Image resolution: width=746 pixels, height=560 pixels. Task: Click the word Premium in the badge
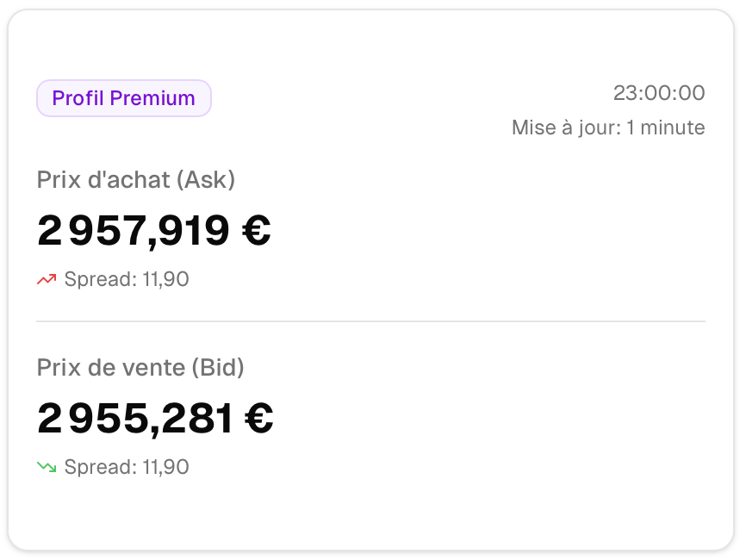tap(152, 98)
